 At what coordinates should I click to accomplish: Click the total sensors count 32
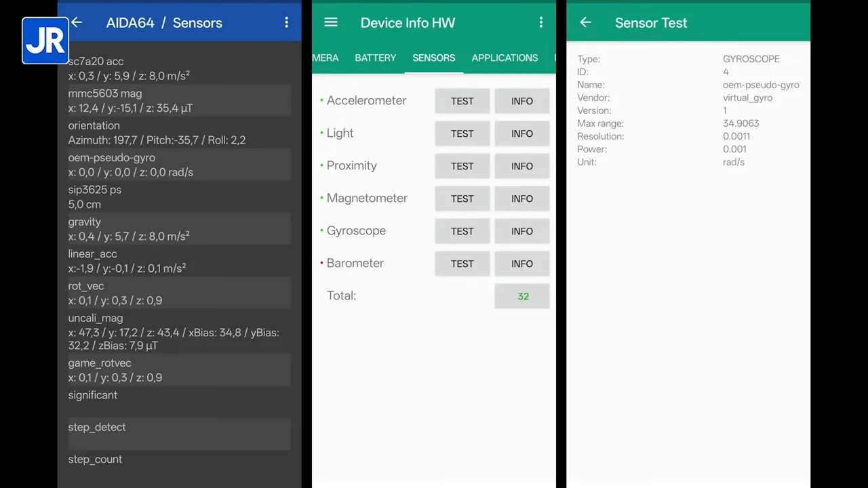click(522, 296)
